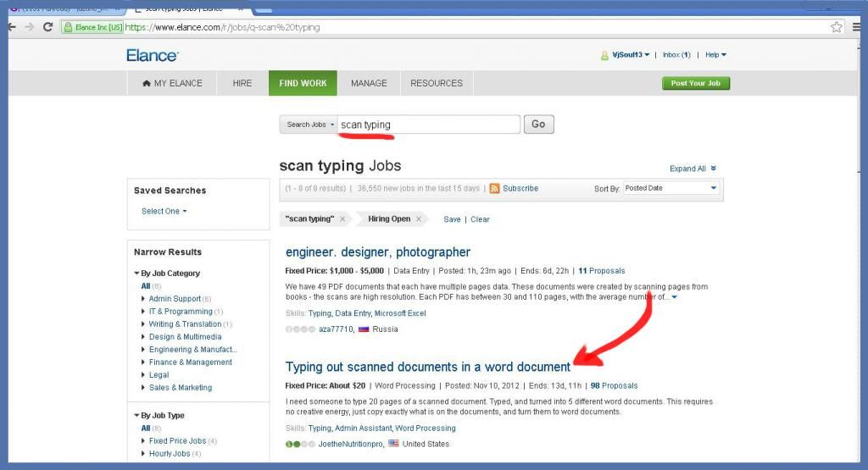Open the Search Jobs dropdown
This screenshot has height=470, width=868.
click(x=309, y=124)
